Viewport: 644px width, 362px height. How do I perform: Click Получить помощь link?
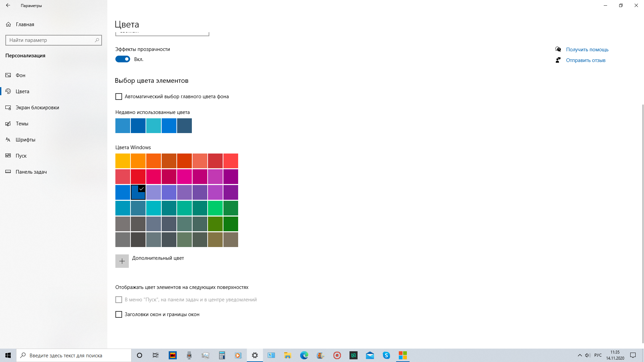(x=587, y=49)
